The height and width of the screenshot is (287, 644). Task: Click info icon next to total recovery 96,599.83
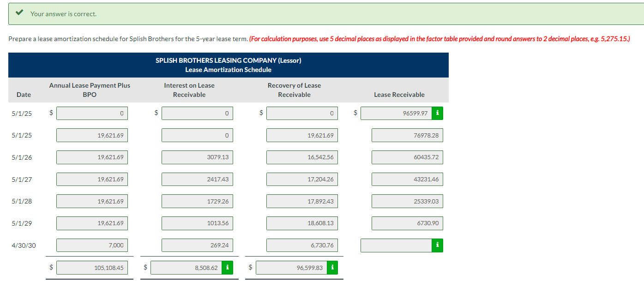[332, 268]
